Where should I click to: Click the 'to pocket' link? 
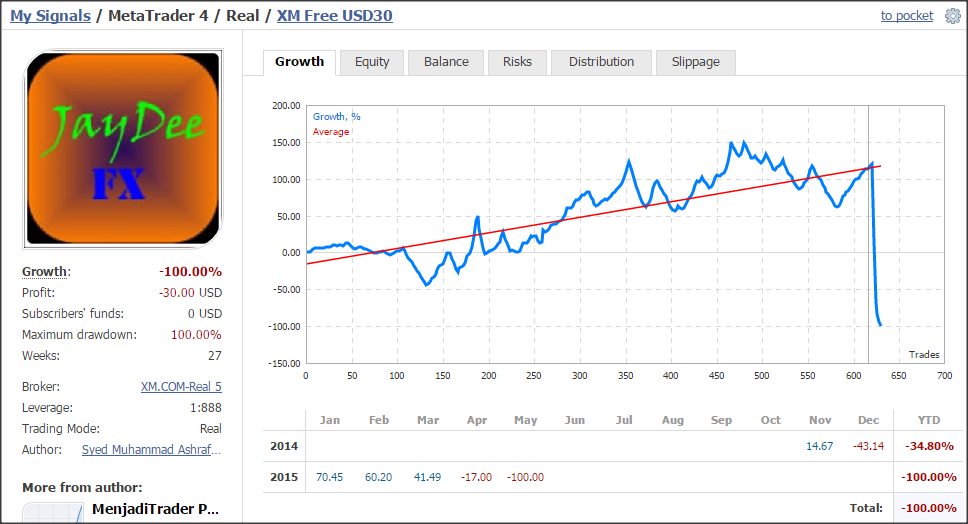pos(906,15)
